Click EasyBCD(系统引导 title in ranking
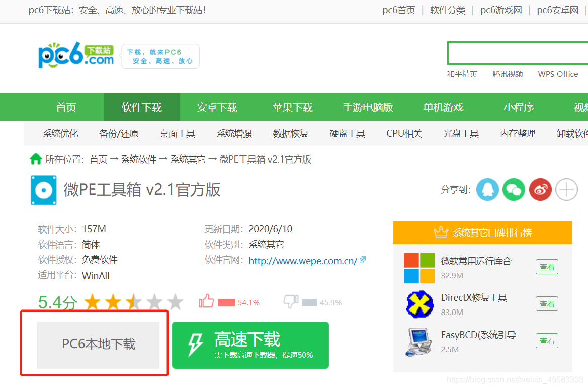 (478, 335)
